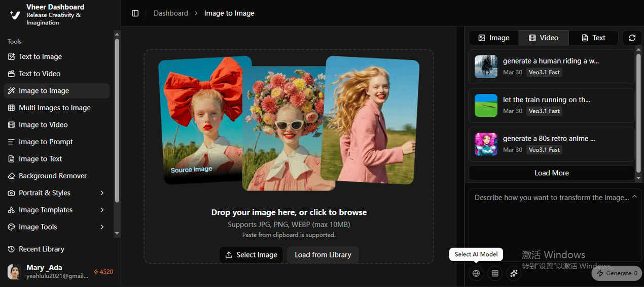This screenshot has width=644, height=287.
Task: Expand the Portrait & Styles submenu chevron
Action: click(x=102, y=193)
